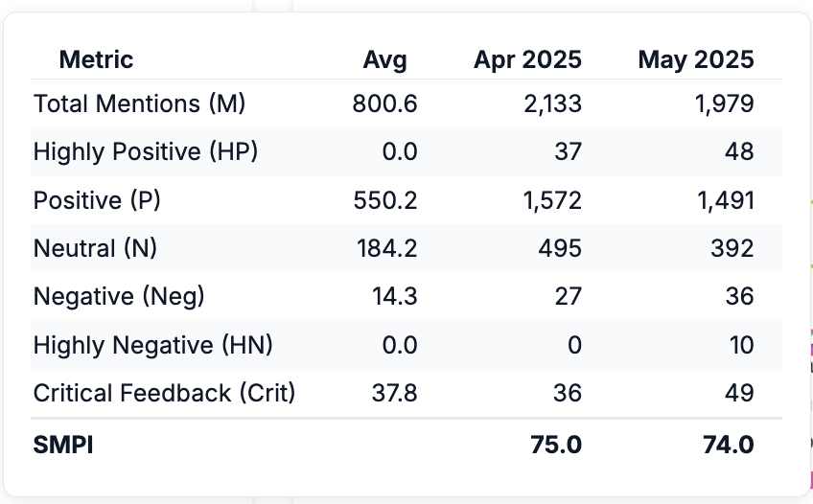Image resolution: width=813 pixels, height=504 pixels.
Task: Click the SMPI summary row label
Action: 63,445
